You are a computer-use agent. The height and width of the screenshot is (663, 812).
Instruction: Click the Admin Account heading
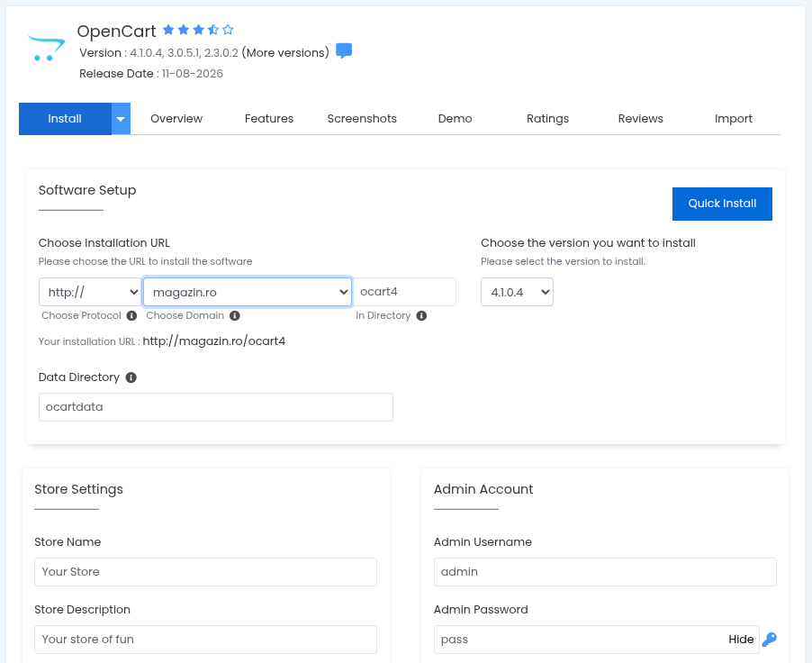click(x=483, y=489)
